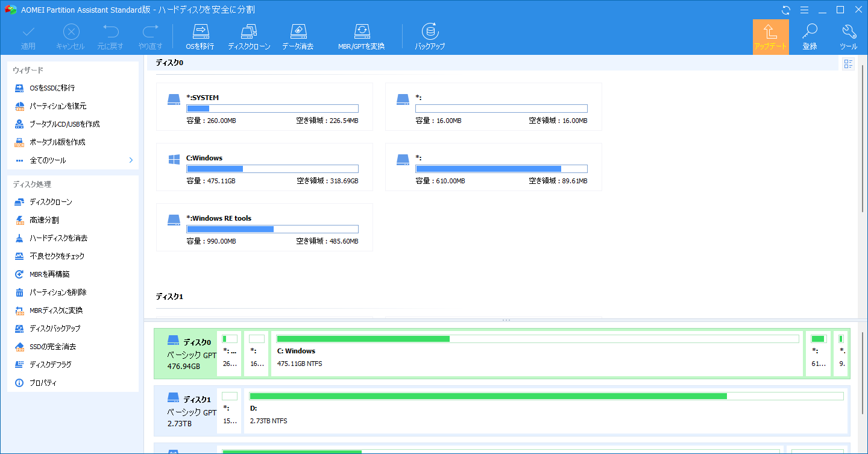Select the *:SYSTEM partition card

click(x=264, y=107)
